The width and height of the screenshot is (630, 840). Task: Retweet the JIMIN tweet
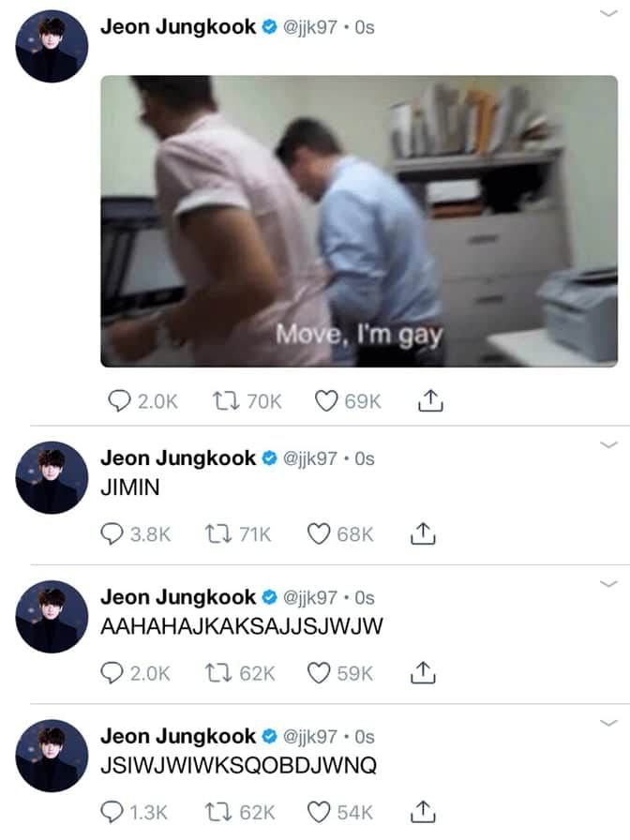pyautogui.click(x=218, y=533)
